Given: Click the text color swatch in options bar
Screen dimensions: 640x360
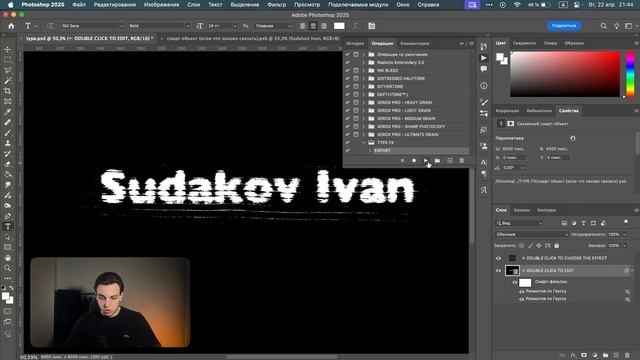Looking at the screenshot, I should 339,26.
